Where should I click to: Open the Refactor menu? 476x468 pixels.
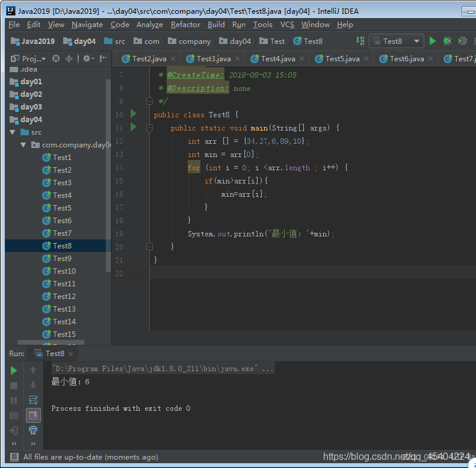185,25
